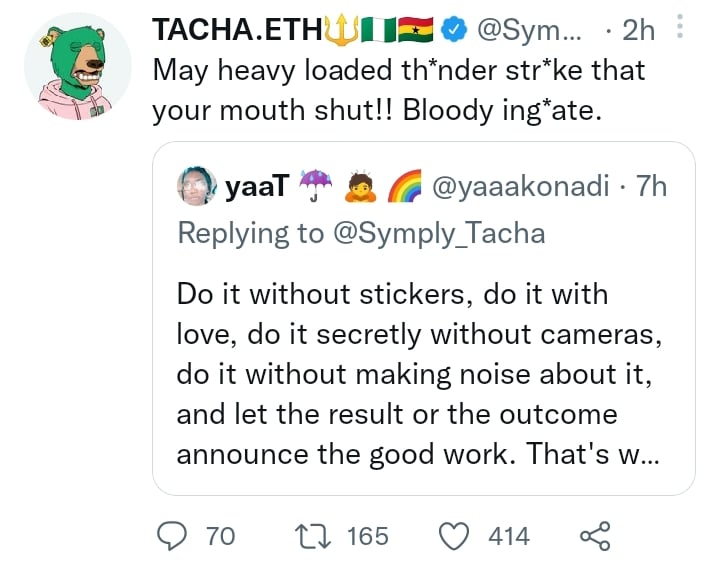Click the reply speech bubble icon
This screenshot has width=720, height=580.
(x=176, y=536)
